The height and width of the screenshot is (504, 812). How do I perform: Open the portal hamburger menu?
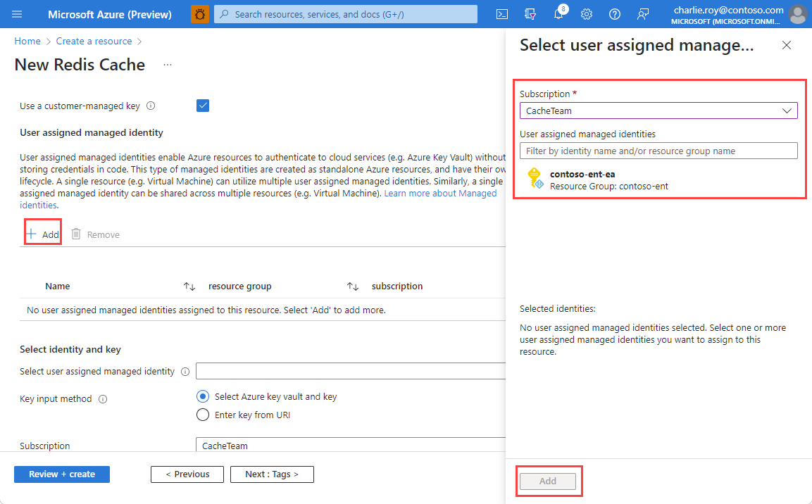click(x=17, y=14)
